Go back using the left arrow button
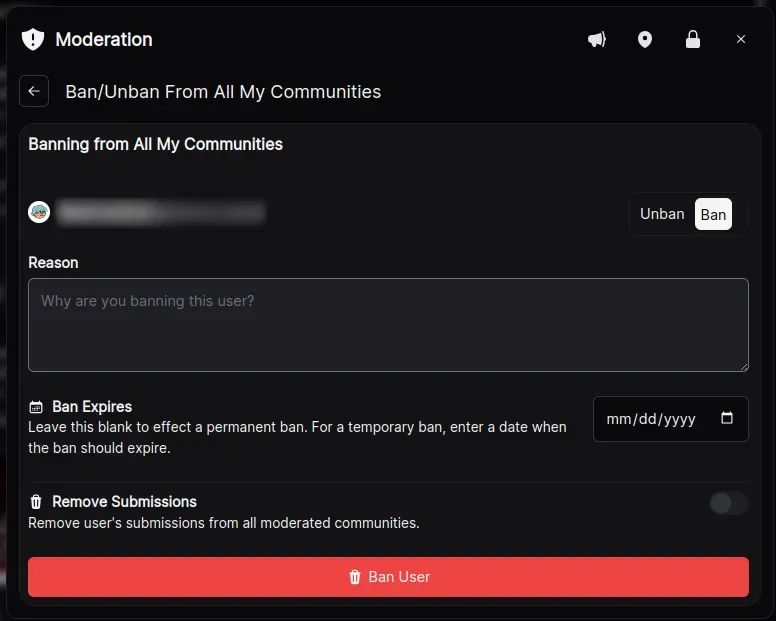 click(x=34, y=91)
